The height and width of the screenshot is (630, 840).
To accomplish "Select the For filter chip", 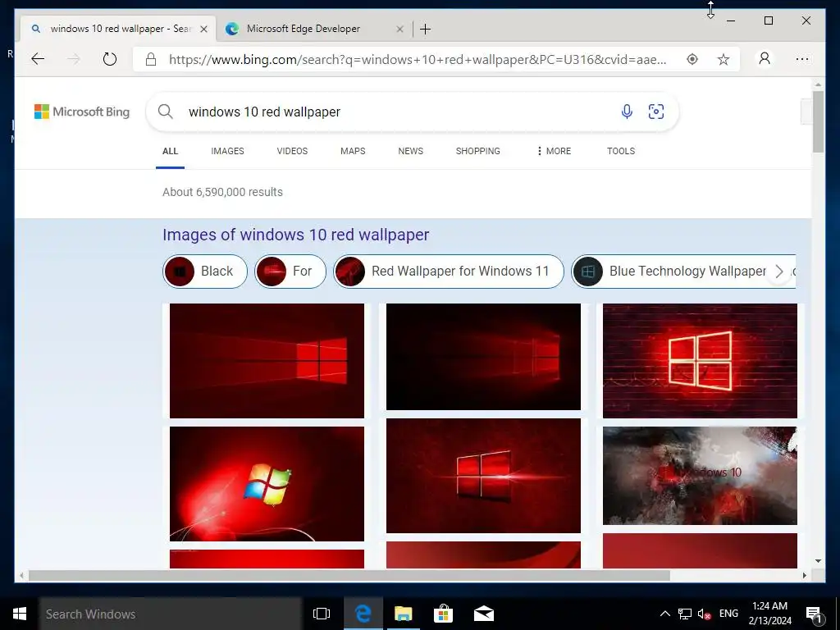I will [x=290, y=271].
